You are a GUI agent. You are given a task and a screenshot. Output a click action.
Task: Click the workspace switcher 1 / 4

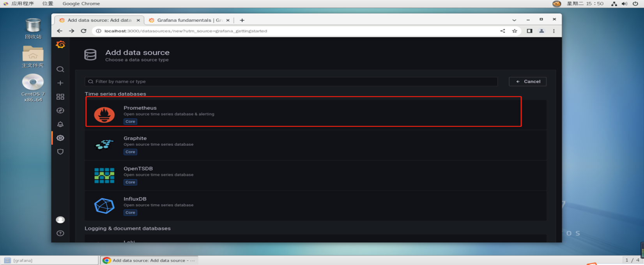(x=632, y=260)
